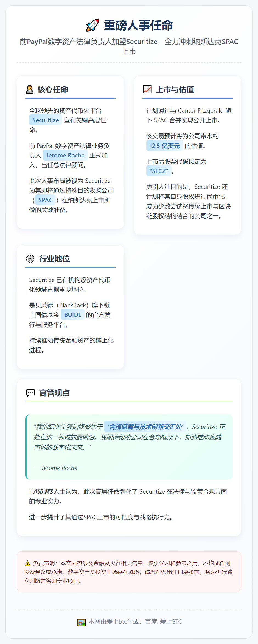Click the highlighted phrase 合规监管与技术创新交汇处
The image size is (258, 644).
pos(145,427)
